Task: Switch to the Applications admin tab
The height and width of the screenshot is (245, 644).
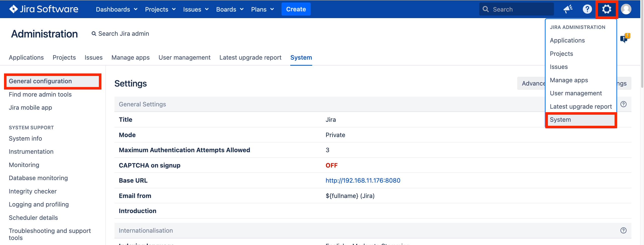Action: point(26,58)
